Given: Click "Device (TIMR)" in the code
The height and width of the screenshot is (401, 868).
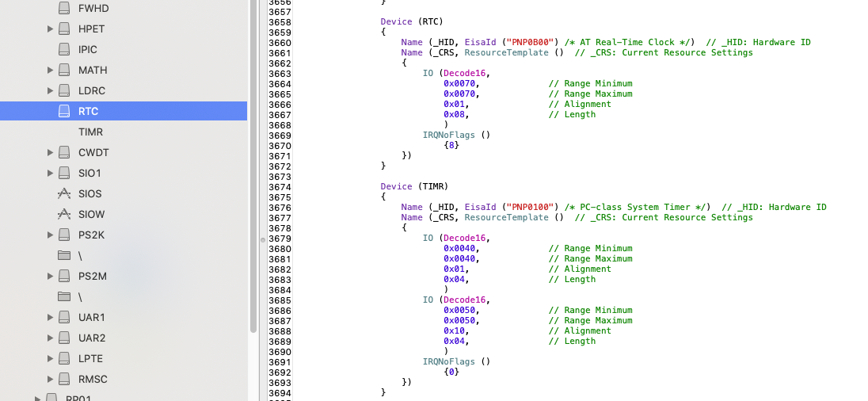Looking at the screenshot, I should pyautogui.click(x=415, y=187).
